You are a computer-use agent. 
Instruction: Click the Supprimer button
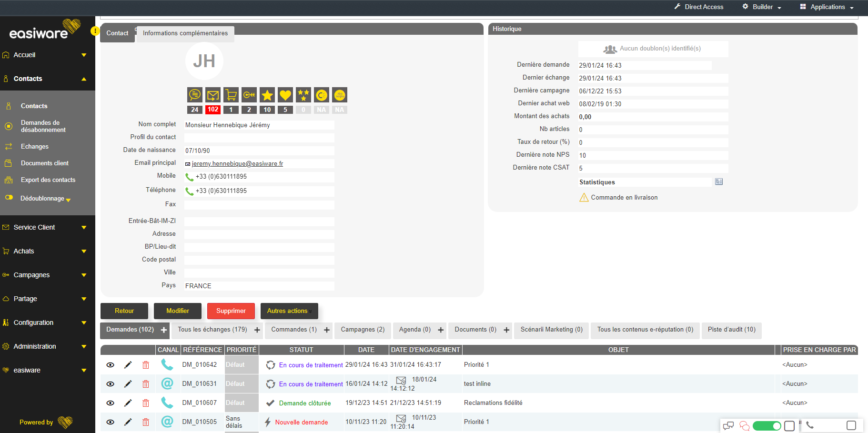(231, 311)
